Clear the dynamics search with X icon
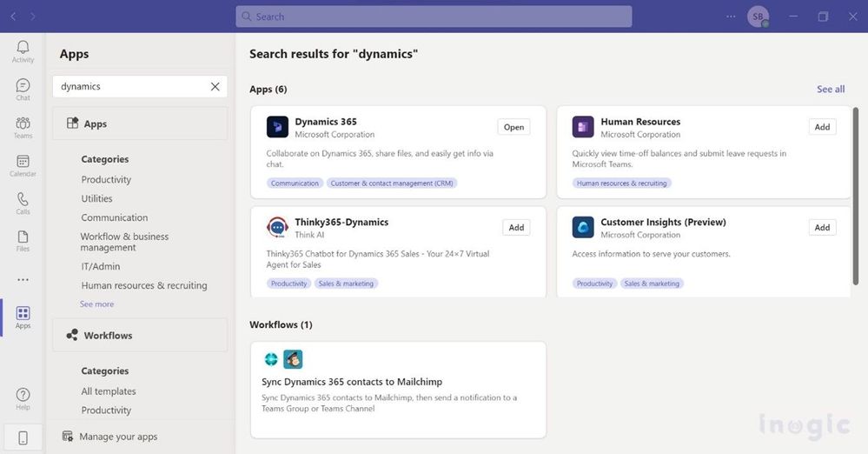868x454 pixels. tap(215, 86)
